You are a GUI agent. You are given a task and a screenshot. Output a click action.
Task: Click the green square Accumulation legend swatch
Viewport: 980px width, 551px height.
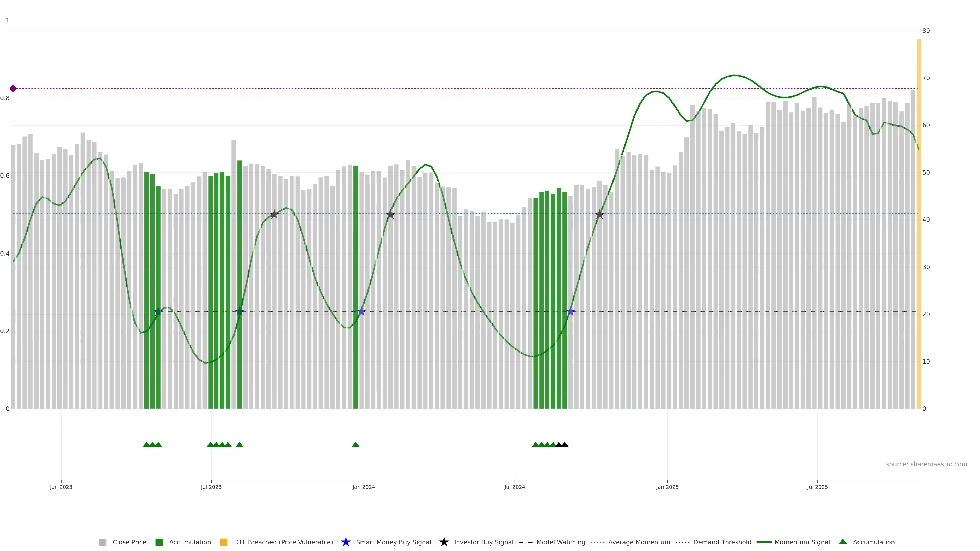(x=159, y=542)
